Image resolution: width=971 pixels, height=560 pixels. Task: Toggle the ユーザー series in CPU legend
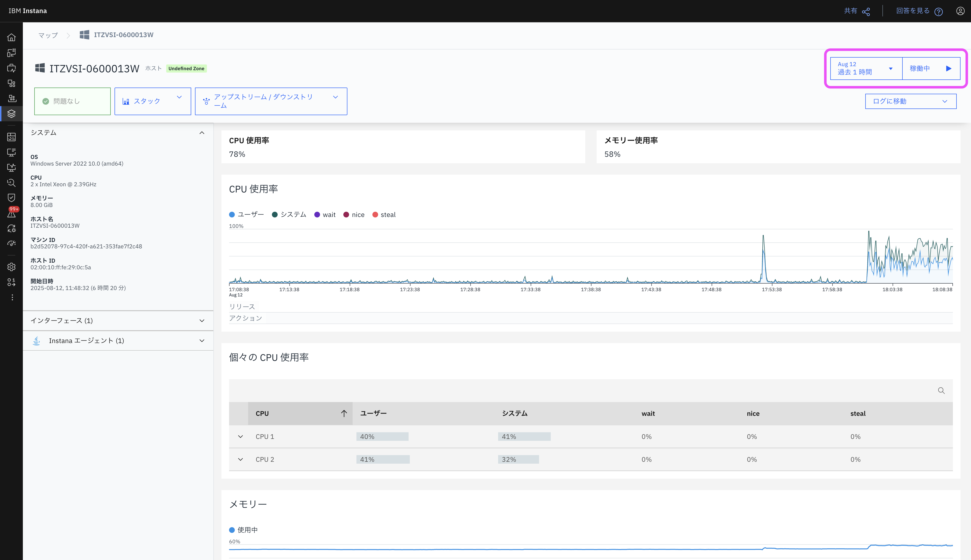tap(247, 215)
